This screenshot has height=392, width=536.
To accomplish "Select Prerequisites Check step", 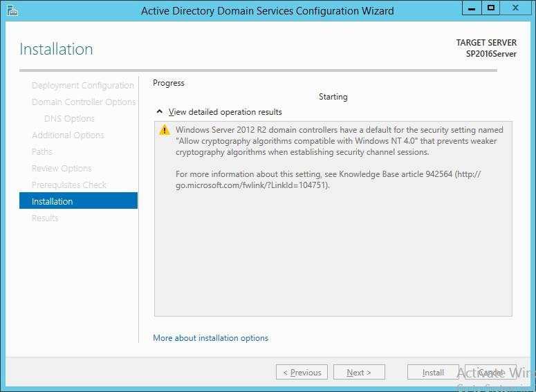I will click(x=69, y=185).
